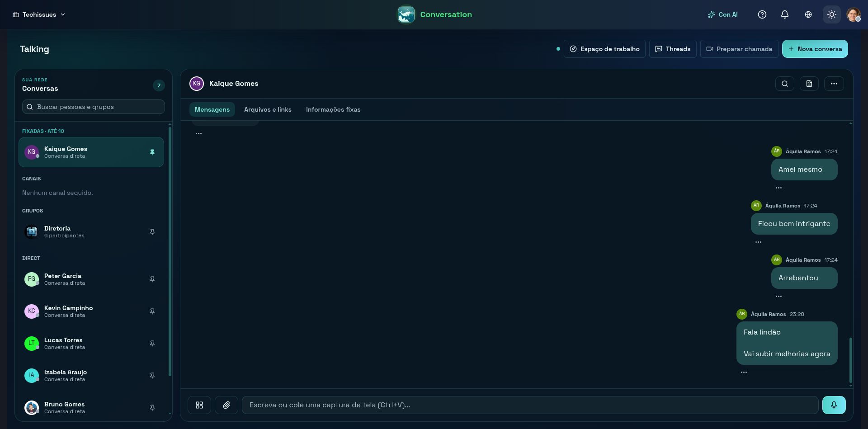868x429 pixels.
Task: Click the messages pane scrollbar
Action: (850, 360)
